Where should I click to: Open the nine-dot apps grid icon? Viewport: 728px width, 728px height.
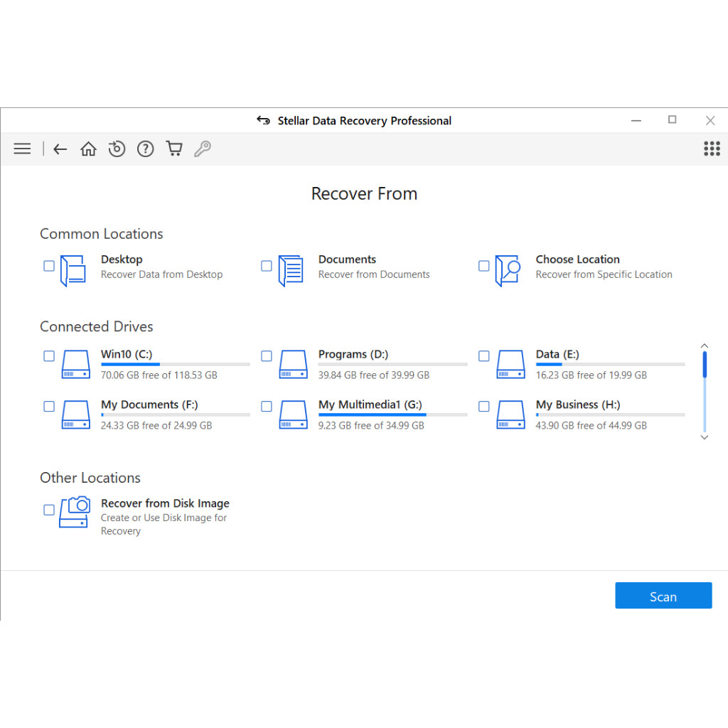point(712,149)
